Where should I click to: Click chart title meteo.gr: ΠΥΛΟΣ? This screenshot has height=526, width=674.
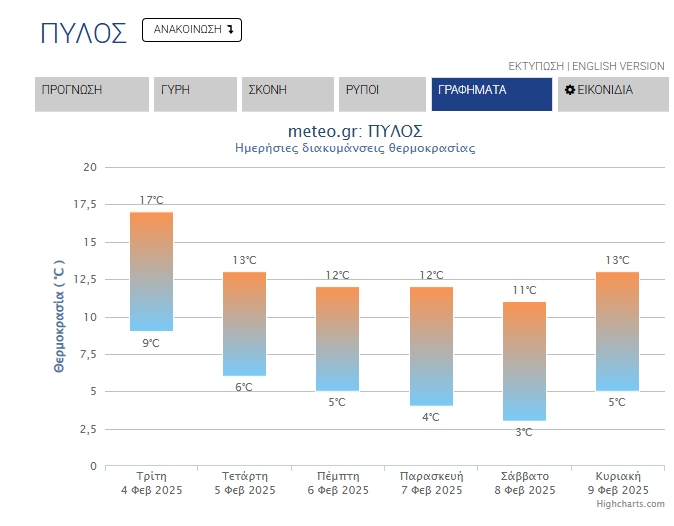click(355, 131)
